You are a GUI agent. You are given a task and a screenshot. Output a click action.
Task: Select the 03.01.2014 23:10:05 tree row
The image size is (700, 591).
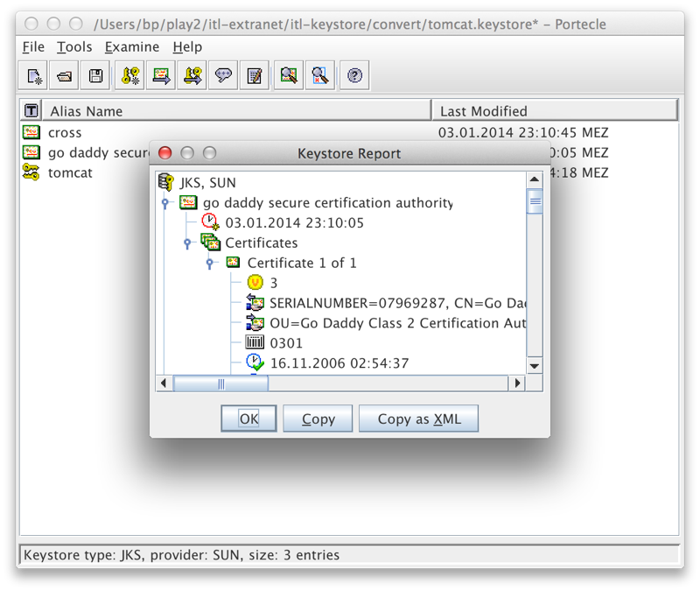(x=295, y=222)
